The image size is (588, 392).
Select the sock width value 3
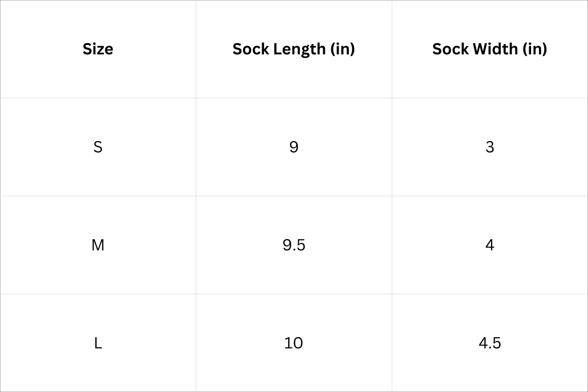pyautogui.click(x=490, y=147)
